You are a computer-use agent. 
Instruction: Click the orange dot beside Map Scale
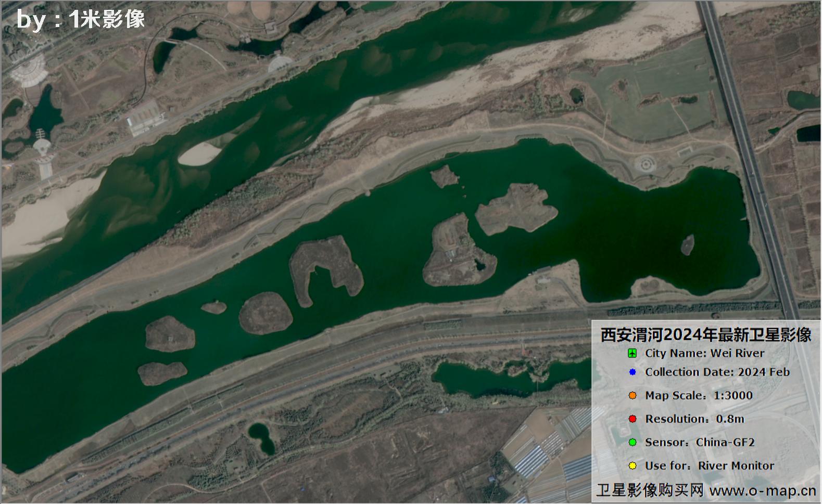coord(633,396)
